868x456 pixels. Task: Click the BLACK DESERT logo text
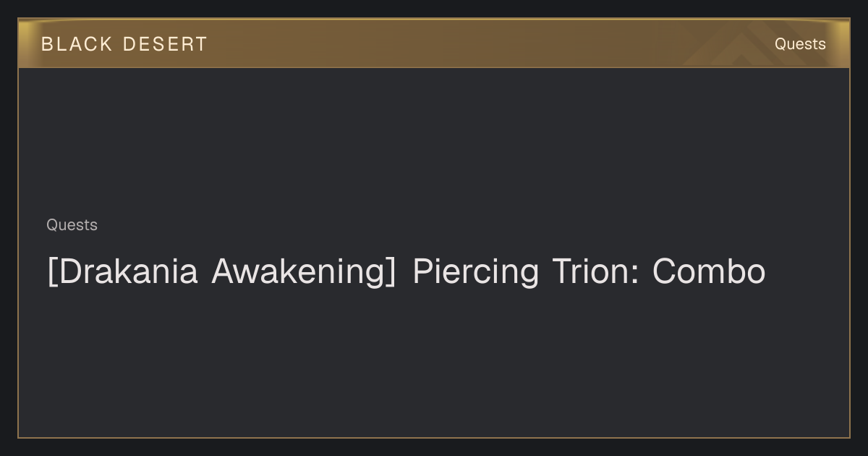pos(124,44)
